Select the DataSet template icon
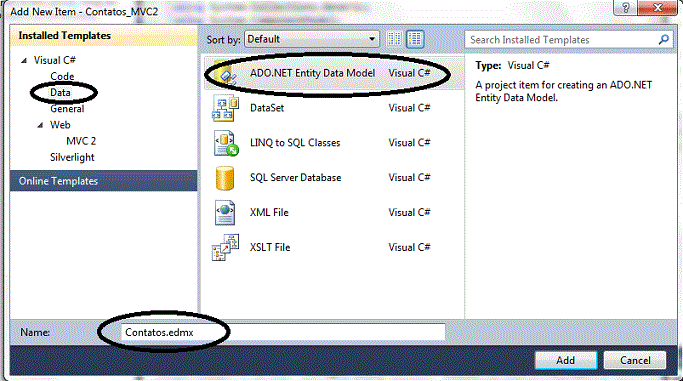683x381 pixels. coord(225,108)
